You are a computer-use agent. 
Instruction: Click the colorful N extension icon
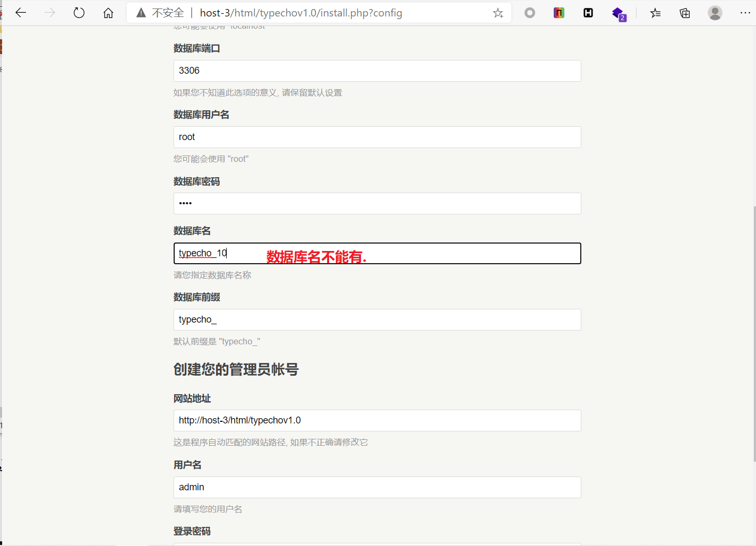point(559,12)
